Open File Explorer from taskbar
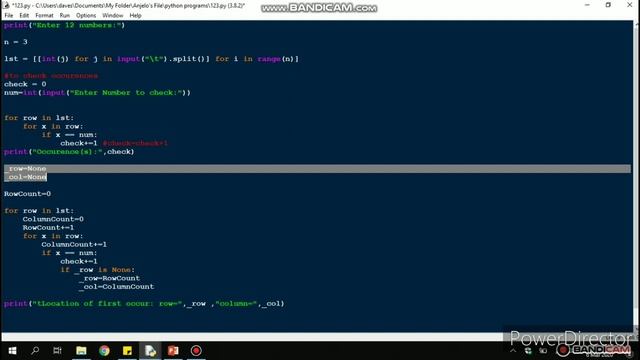The height and width of the screenshot is (360, 640). [81, 351]
